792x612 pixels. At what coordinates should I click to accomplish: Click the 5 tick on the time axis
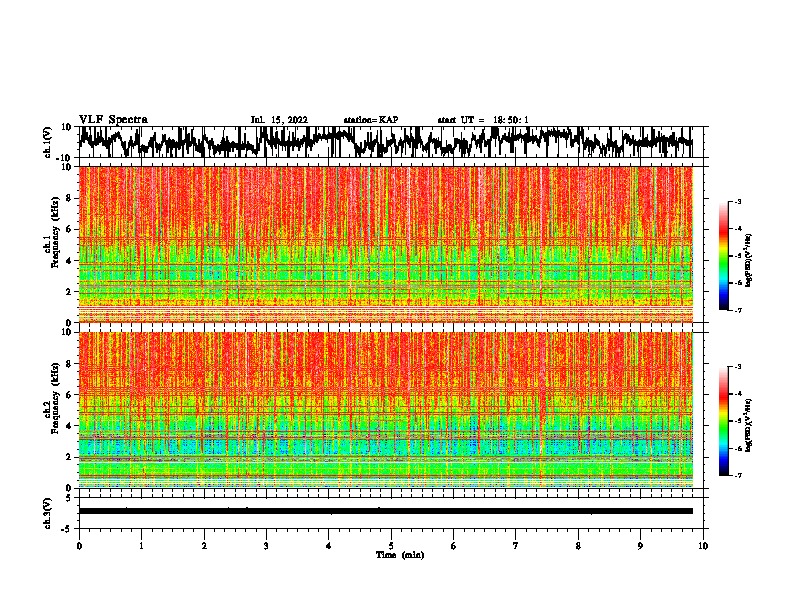point(391,546)
